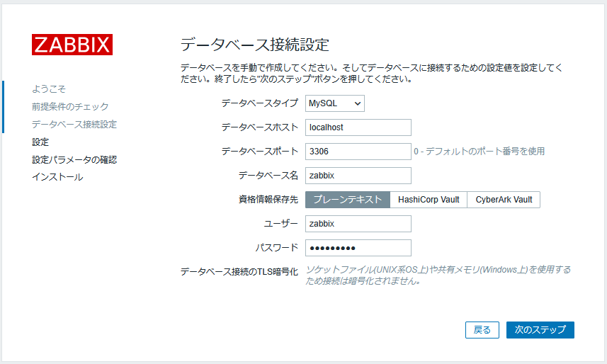The width and height of the screenshot is (607, 364).
Task: Focus the パスワード field
Action: click(358, 248)
